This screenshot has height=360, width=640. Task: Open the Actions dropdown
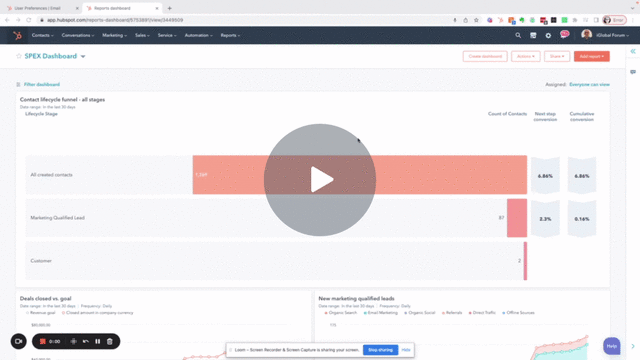click(526, 56)
